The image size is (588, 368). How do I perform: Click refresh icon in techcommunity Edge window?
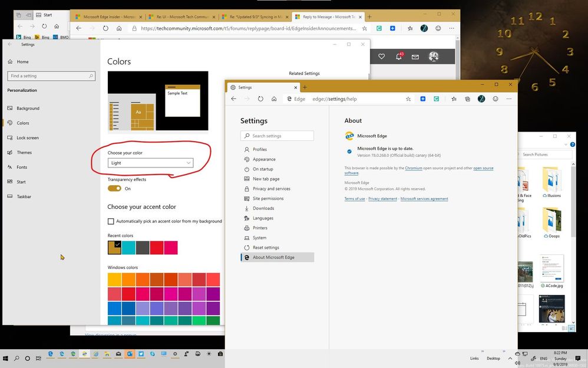tap(105, 28)
